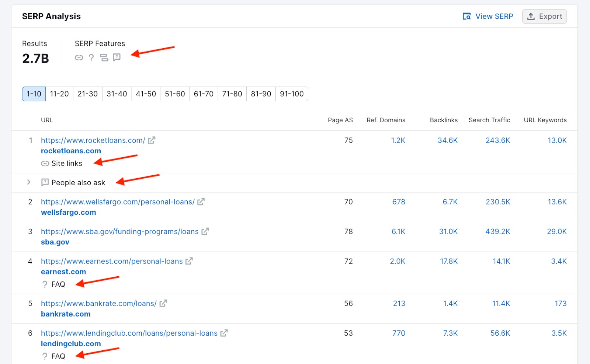Click the View SERP magnifier icon
This screenshot has width=590, height=364.
(x=467, y=17)
